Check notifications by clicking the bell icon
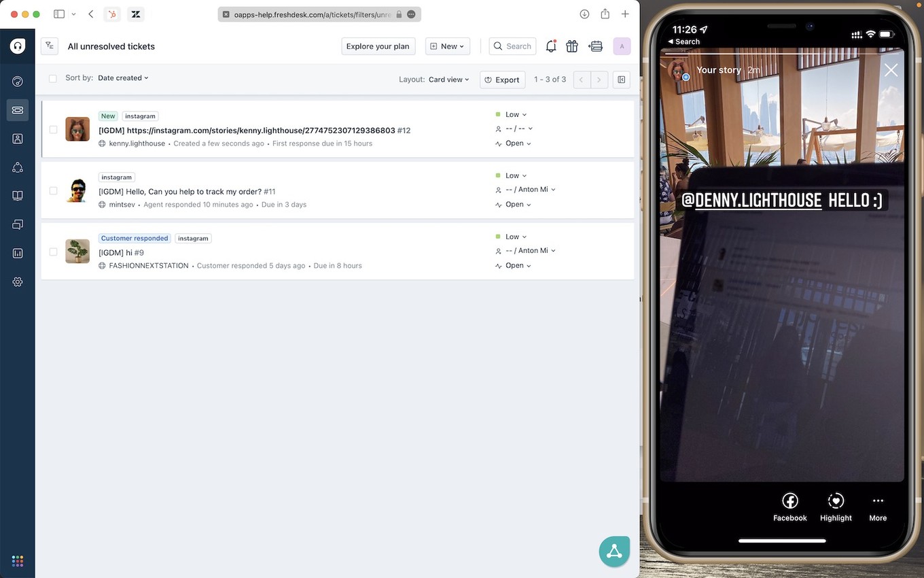 [550, 46]
